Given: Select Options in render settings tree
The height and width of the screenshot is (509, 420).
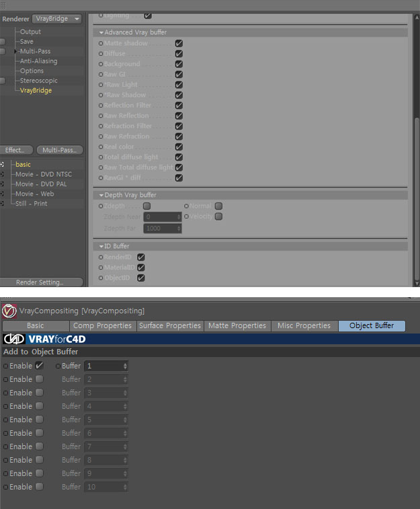Looking at the screenshot, I should (32, 71).
